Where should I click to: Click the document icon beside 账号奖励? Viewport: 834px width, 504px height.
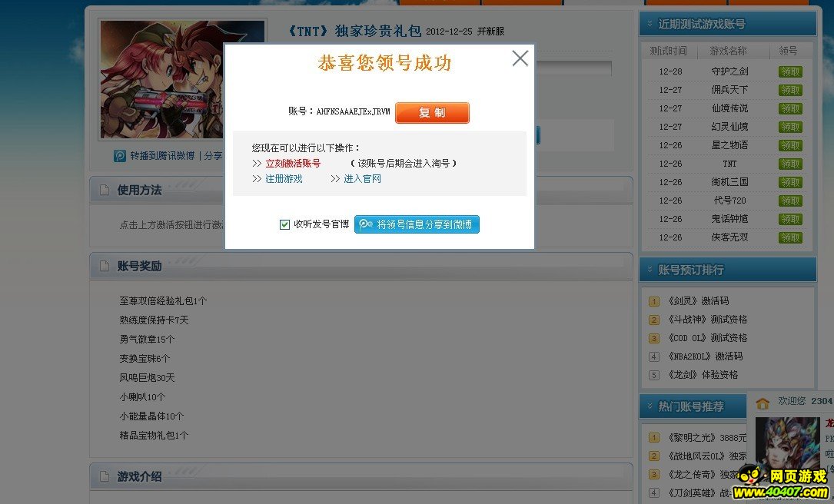[105, 266]
